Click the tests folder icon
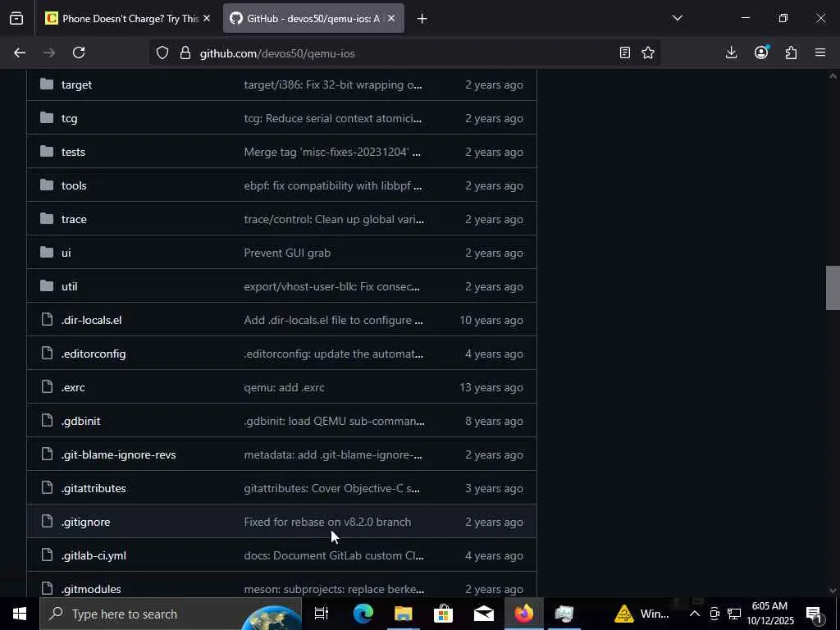The height and width of the screenshot is (630, 840). [x=47, y=152]
